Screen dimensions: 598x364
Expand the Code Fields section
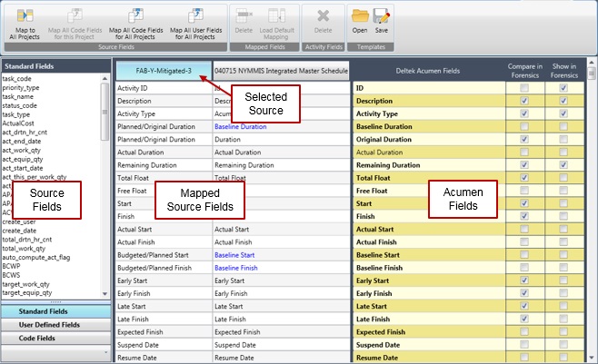tap(50, 338)
